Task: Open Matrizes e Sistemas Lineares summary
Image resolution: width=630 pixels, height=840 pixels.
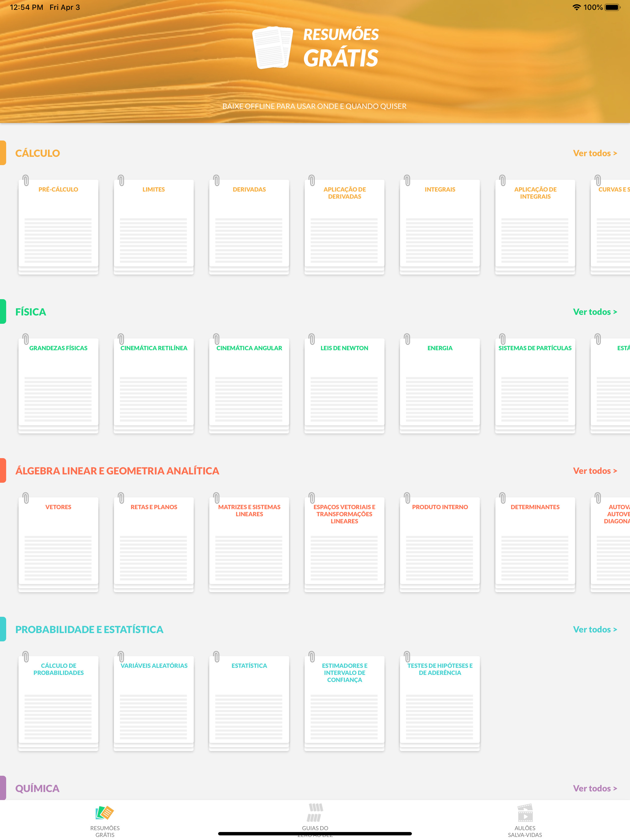Action: tap(249, 543)
